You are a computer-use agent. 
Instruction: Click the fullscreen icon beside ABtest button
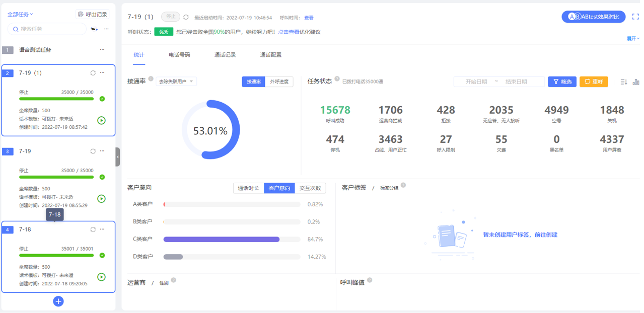(635, 17)
